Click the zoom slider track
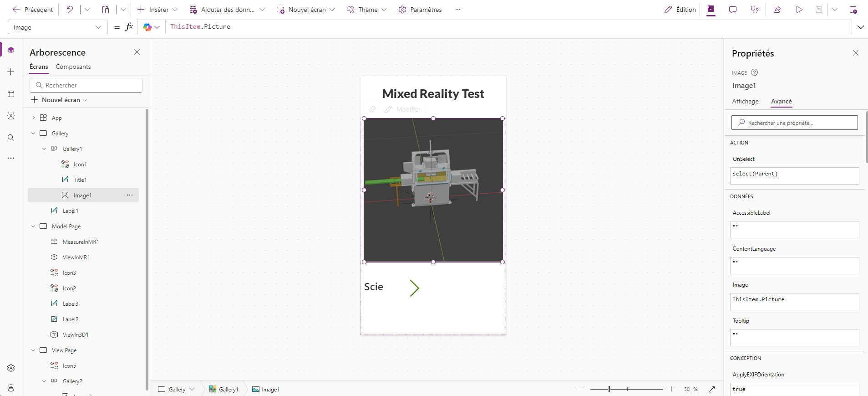 coord(637,389)
